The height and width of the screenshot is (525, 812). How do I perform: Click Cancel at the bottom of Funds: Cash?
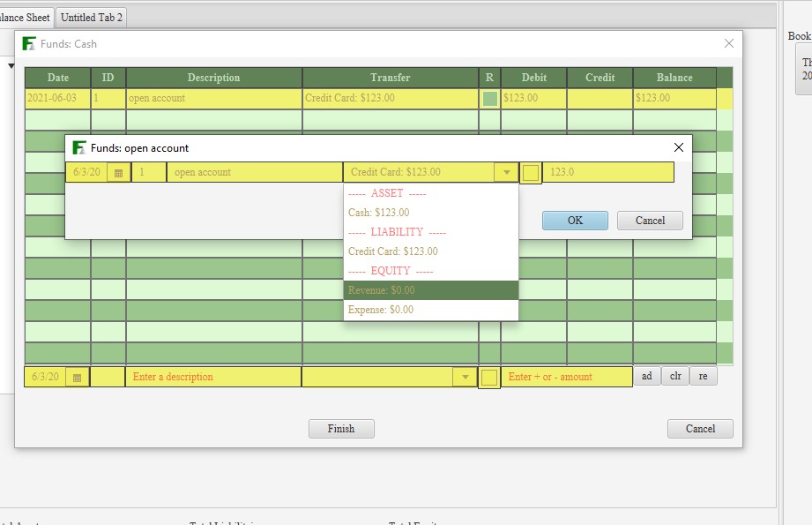[x=700, y=429]
